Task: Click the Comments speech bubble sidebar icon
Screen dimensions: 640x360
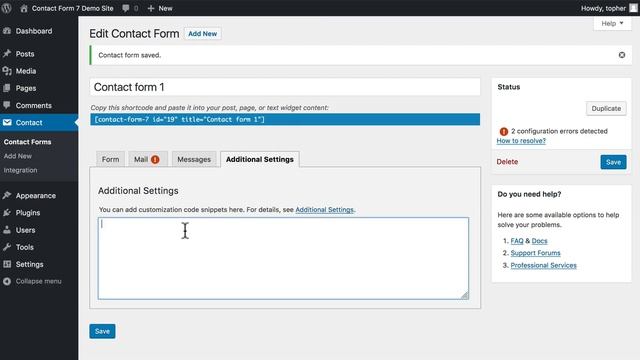Action: [x=7, y=105]
